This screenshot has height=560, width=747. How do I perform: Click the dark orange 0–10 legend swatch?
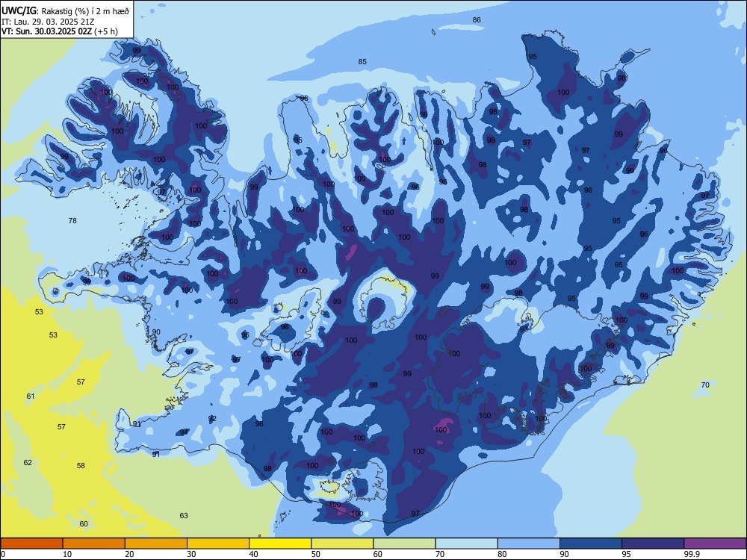31,544
